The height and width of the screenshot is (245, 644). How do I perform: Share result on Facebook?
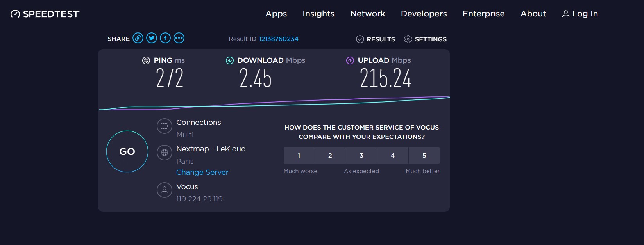pyautogui.click(x=165, y=38)
